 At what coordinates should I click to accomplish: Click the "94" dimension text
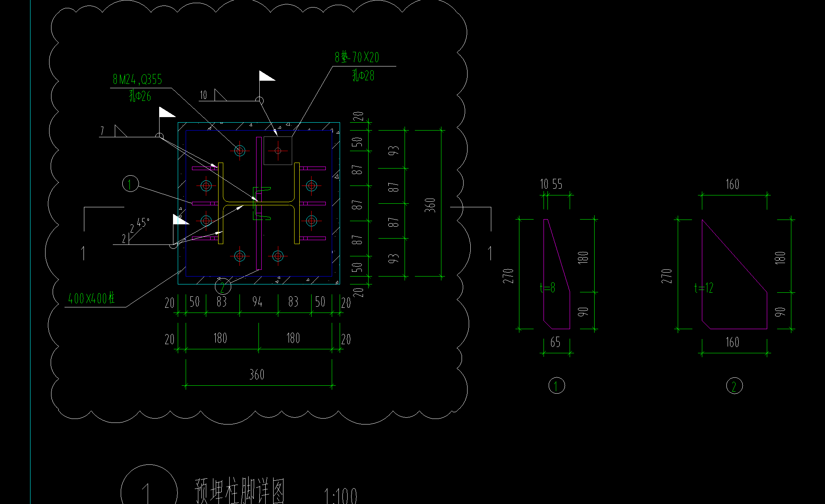257,302
